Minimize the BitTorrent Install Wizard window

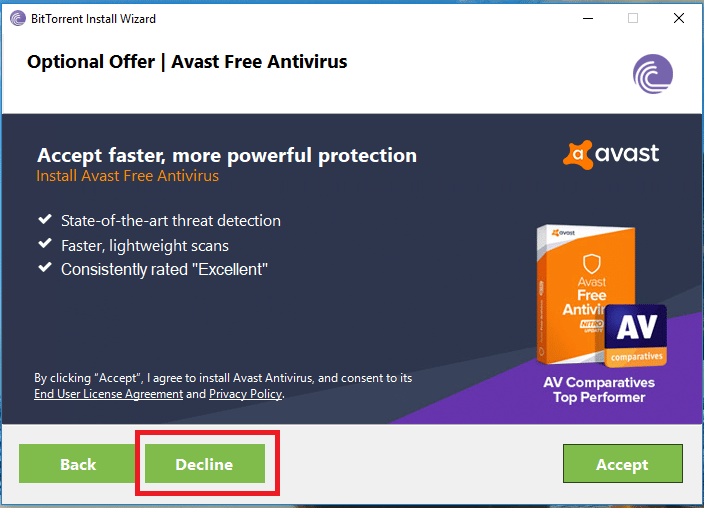[x=588, y=18]
